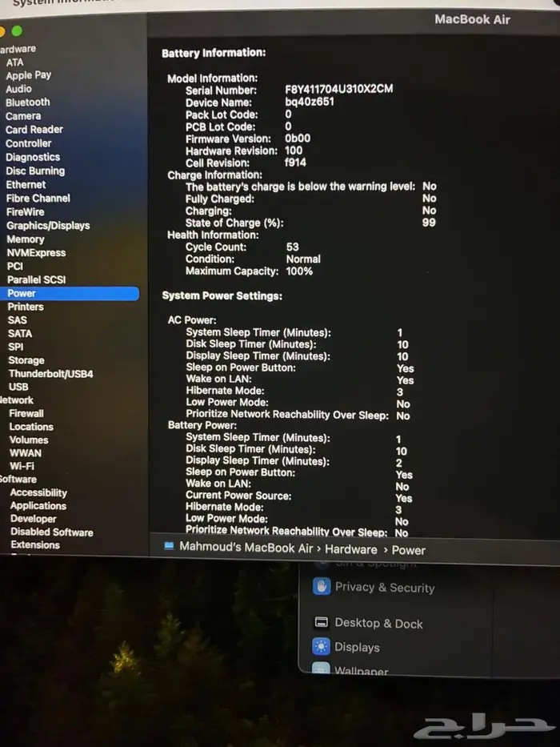
Task: Select Volumes in the sidebar
Action: 29,440
